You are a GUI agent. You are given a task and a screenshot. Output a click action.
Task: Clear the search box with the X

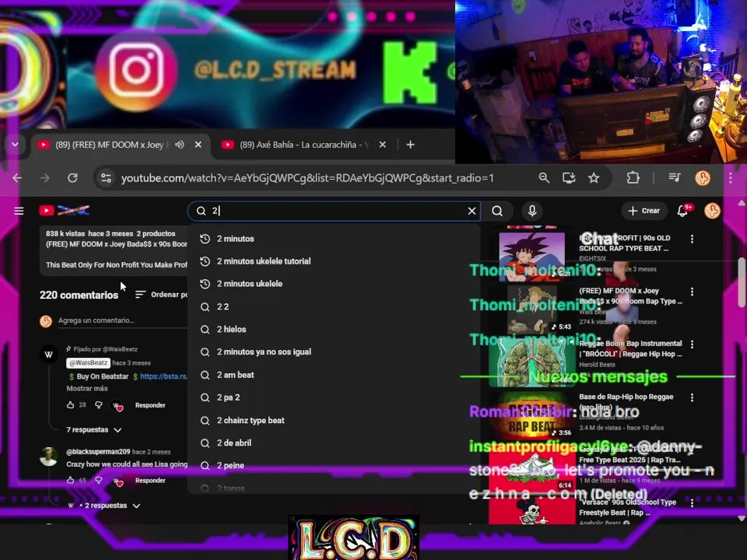click(472, 211)
